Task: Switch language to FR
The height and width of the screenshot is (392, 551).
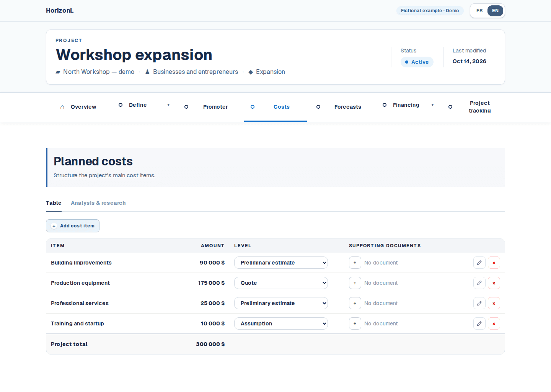Action: pos(479,11)
